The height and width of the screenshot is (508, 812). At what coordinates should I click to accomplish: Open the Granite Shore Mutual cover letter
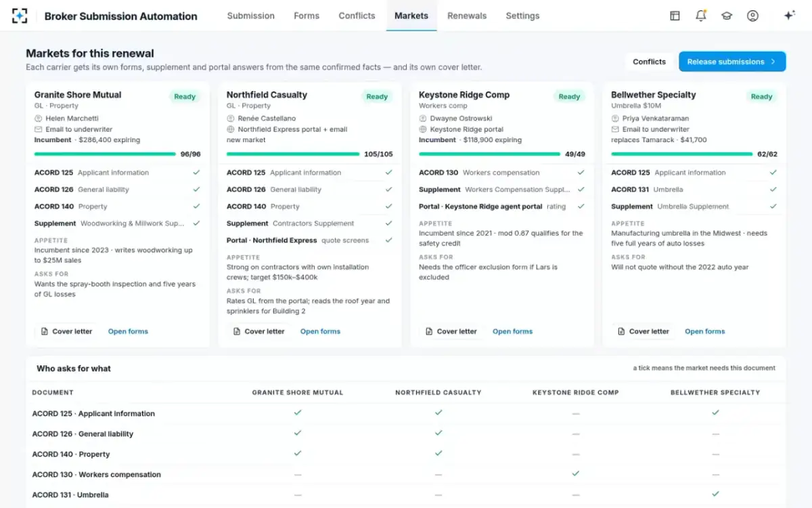click(66, 331)
